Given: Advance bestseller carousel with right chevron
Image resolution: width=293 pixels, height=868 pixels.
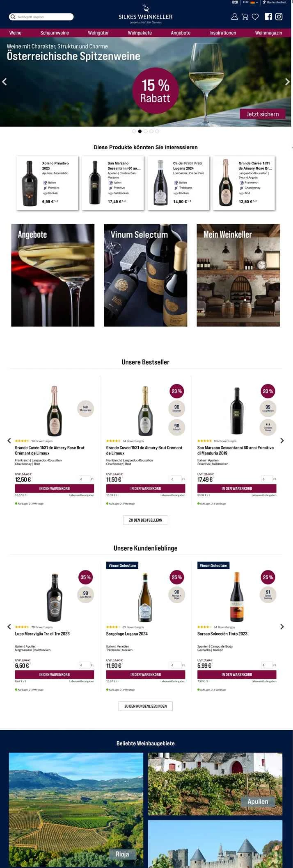Looking at the screenshot, I should click(x=282, y=441).
